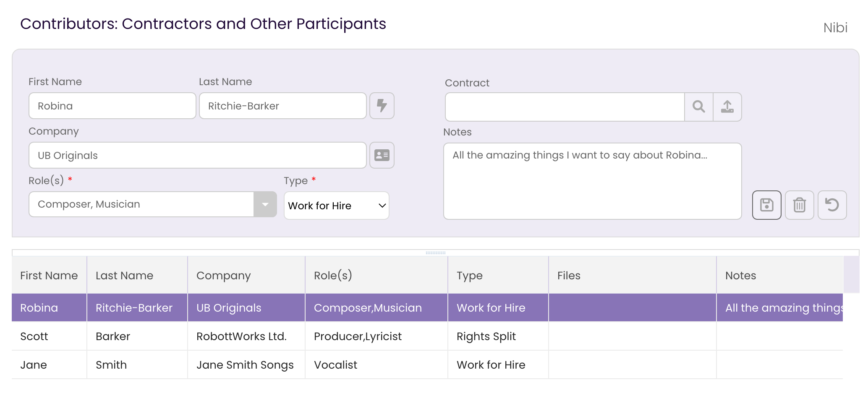Viewport: 868px width, 398px height.
Task: Click the Vocalist role cell
Action: [376, 364]
